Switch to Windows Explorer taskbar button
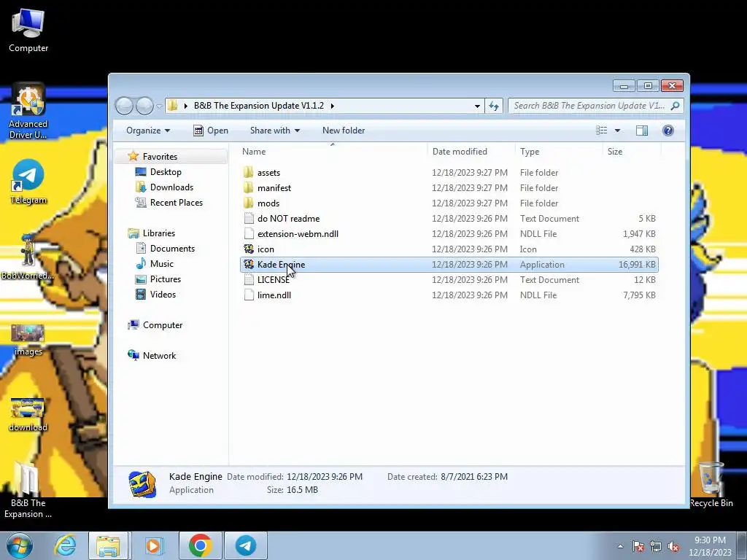The image size is (747, 560). 108,545
